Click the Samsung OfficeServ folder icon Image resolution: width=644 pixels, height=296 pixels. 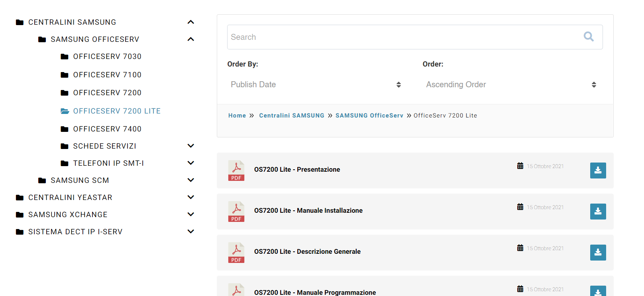(42, 39)
